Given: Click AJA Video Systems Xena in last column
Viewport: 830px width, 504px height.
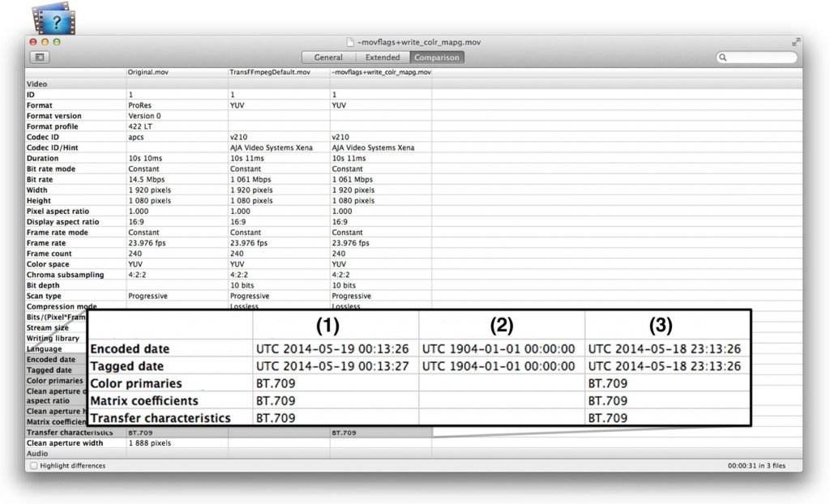Looking at the screenshot, I should coord(373,147).
